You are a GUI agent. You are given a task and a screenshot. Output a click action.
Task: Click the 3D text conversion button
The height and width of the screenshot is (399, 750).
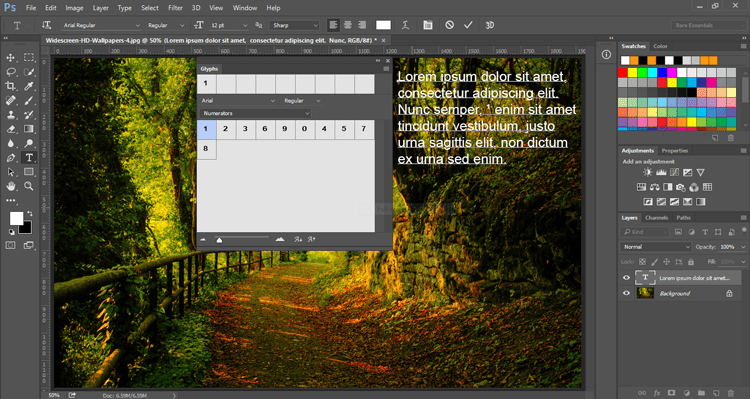click(490, 25)
